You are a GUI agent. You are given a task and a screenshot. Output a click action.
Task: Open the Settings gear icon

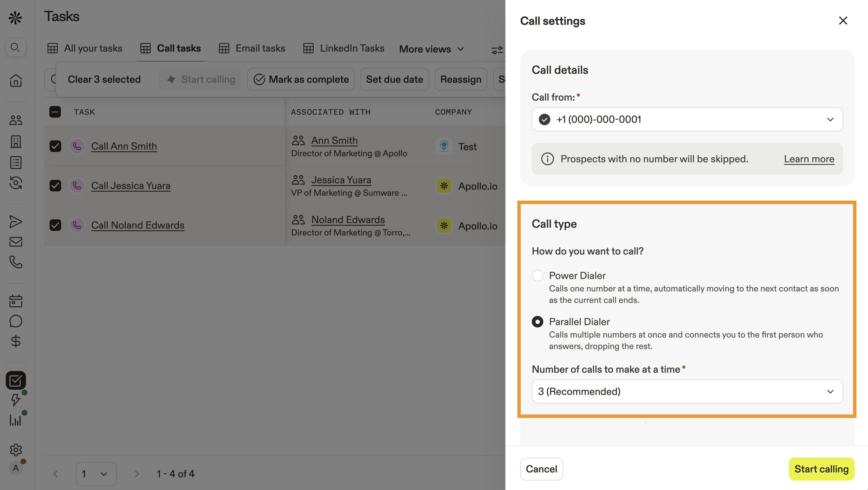(16, 450)
